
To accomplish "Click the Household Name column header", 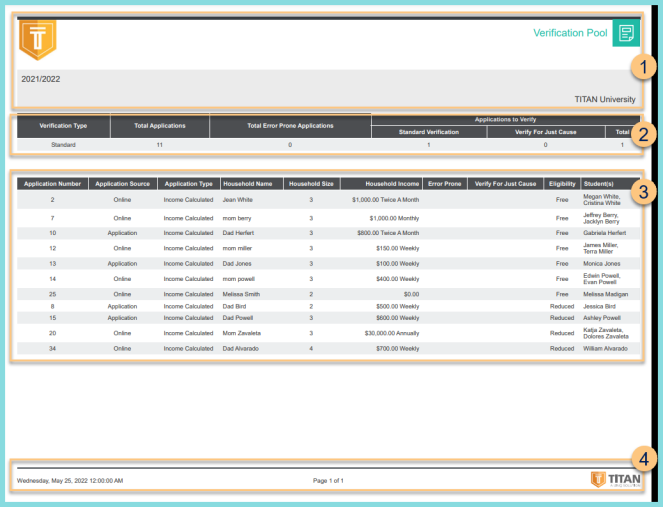I will pyautogui.click(x=252, y=184).
